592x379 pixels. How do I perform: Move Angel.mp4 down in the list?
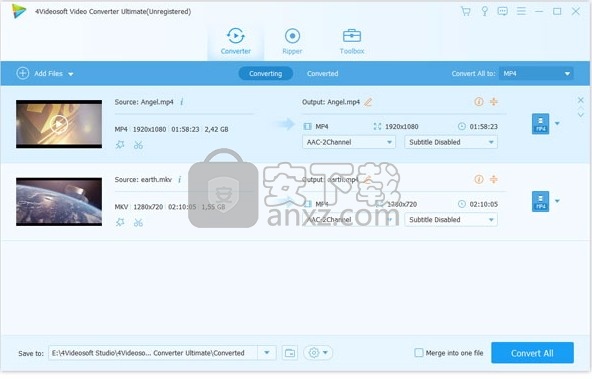tap(581, 115)
